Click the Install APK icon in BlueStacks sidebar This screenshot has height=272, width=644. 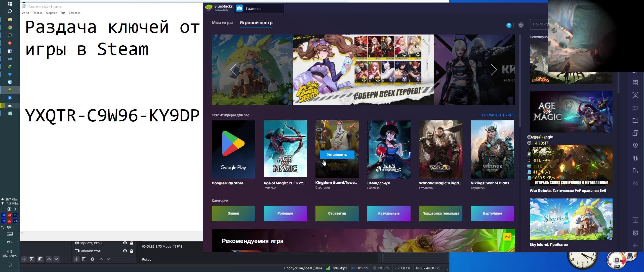tap(635, 83)
